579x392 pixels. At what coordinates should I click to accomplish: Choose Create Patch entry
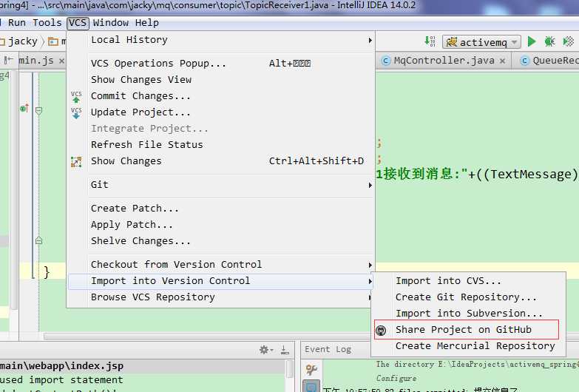(x=222, y=209)
